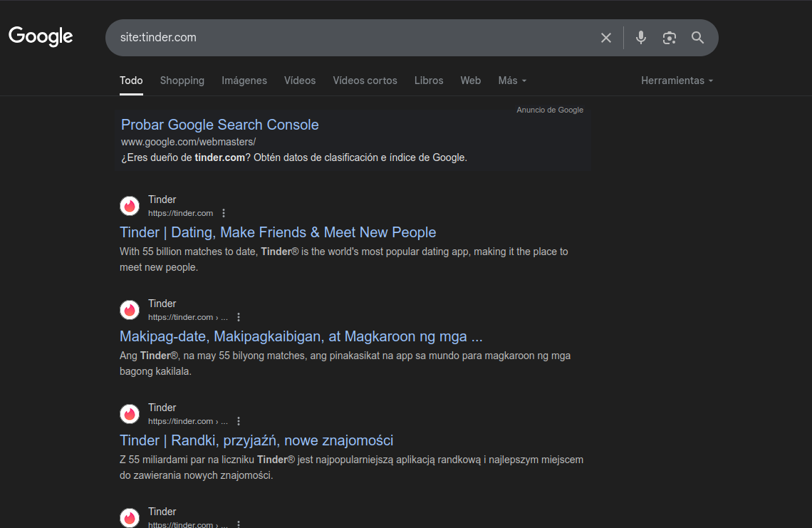Open the Vídeos cortos tab
The image size is (812, 528).
pos(365,81)
